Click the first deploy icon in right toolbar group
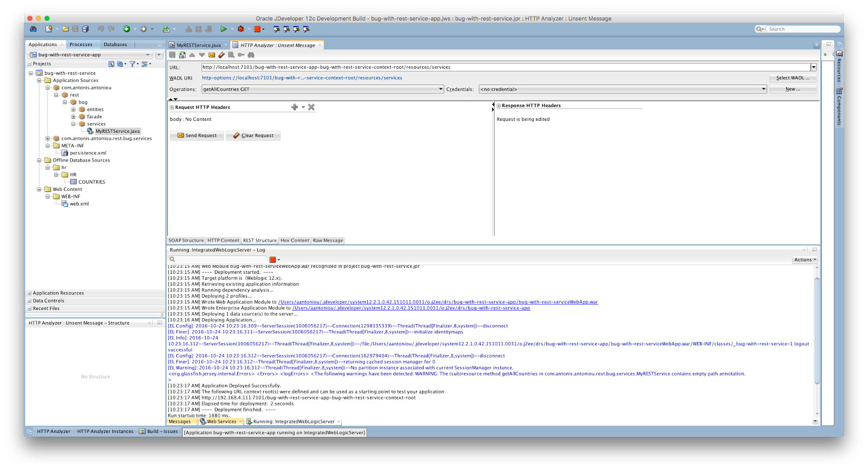 point(277,29)
